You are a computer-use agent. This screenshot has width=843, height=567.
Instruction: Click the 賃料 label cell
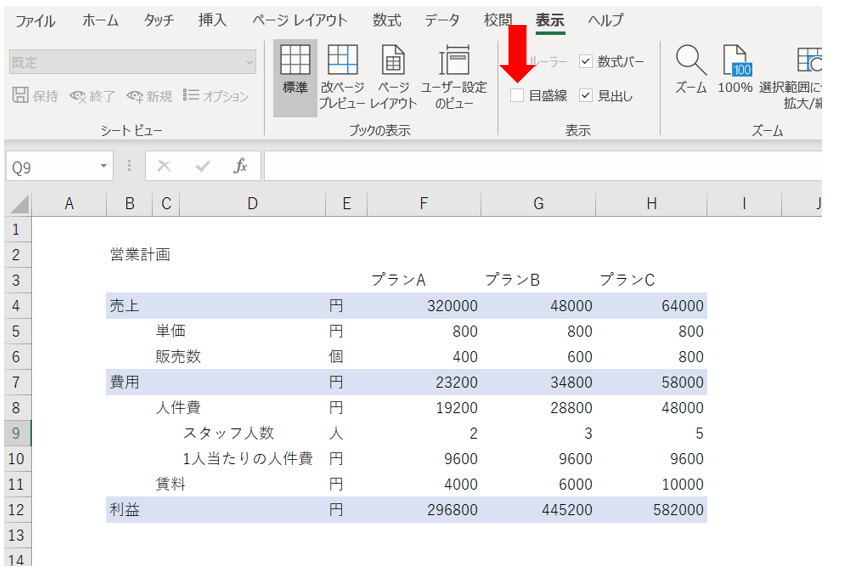pyautogui.click(x=170, y=484)
